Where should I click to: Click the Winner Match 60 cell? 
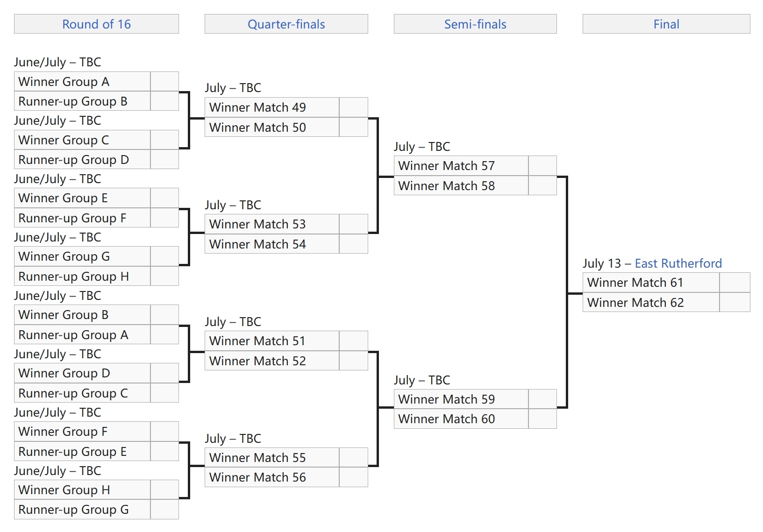point(461,419)
